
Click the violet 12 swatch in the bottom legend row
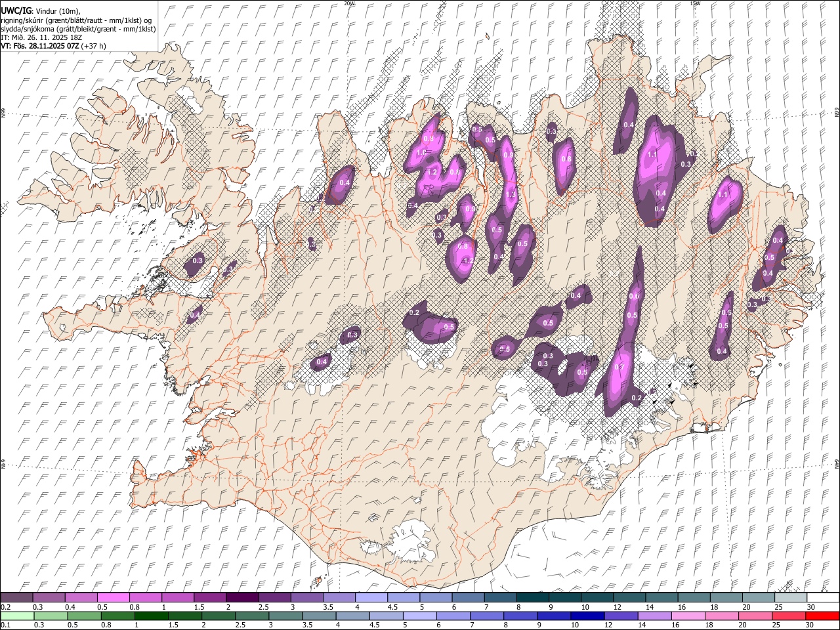click(x=620, y=616)
